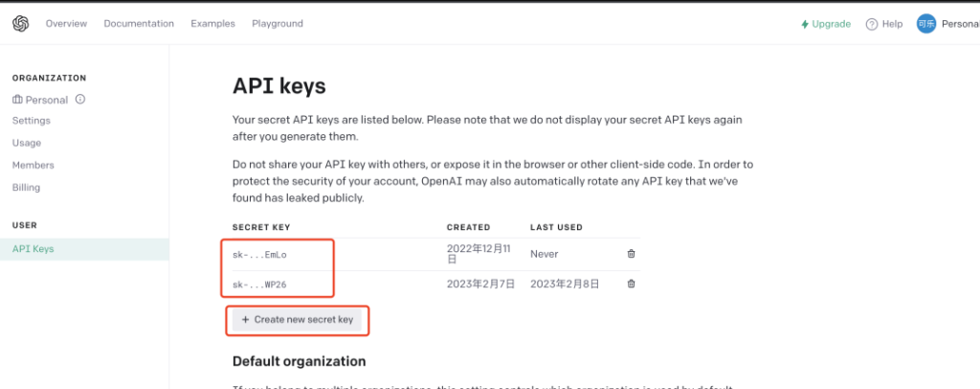Screen dimensions: 980x389
Task: Click the Personal organization building icon
Action: [x=17, y=99]
